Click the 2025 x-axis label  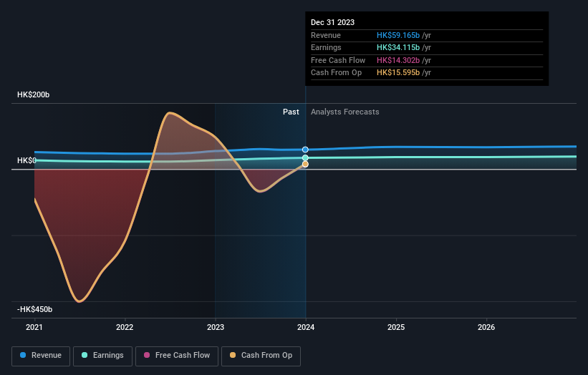(x=396, y=327)
